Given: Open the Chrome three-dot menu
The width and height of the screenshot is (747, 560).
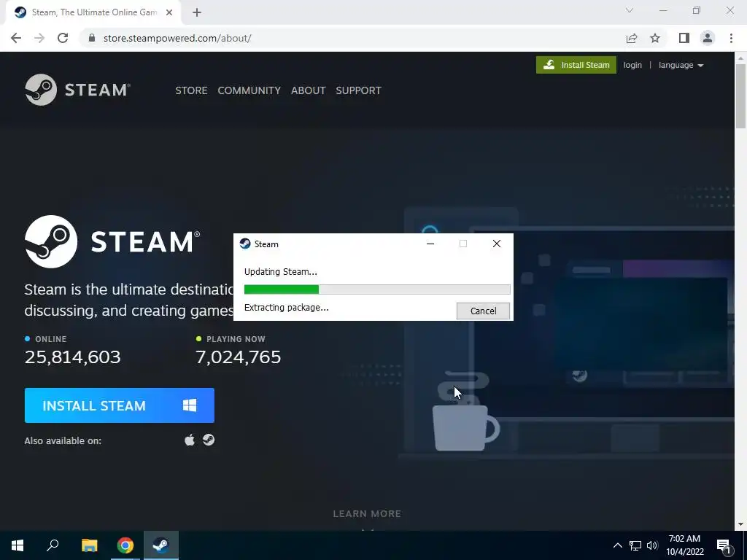Looking at the screenshot, I should (x=731, y=38).
